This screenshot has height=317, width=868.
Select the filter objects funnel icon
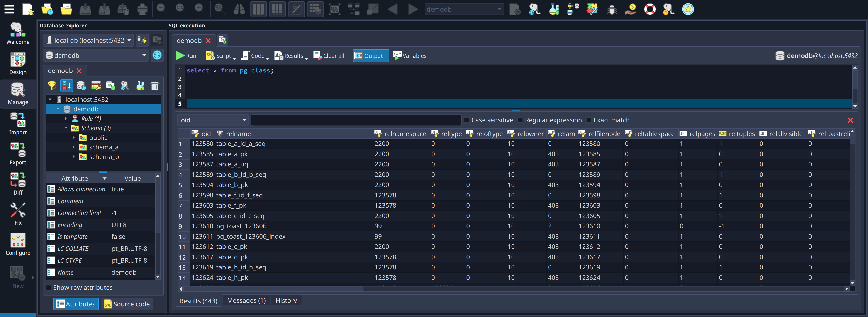tap(51, 86)
